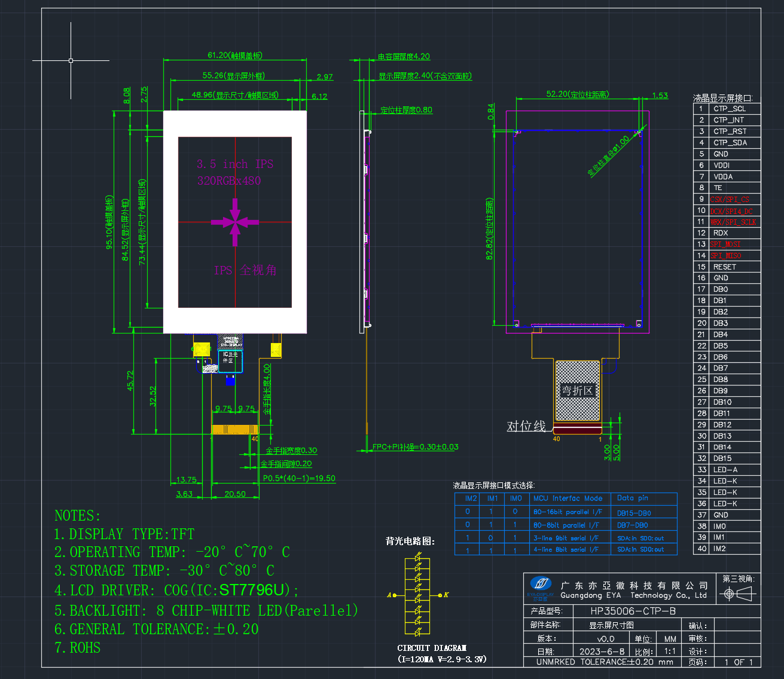Click the 55.26 display outline dimension
The height and width of the screenshot is (679, 784).
coord(234,75)
